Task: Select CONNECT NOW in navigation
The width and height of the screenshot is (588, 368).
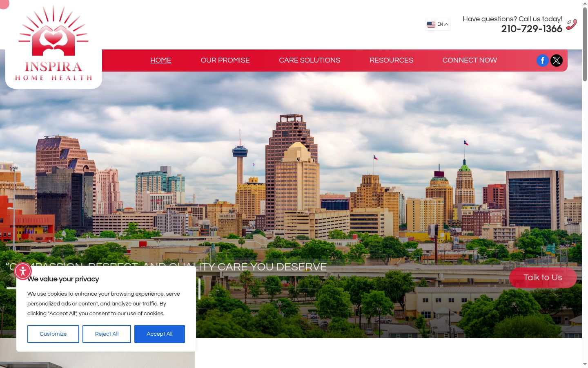Action: point(470,60)
